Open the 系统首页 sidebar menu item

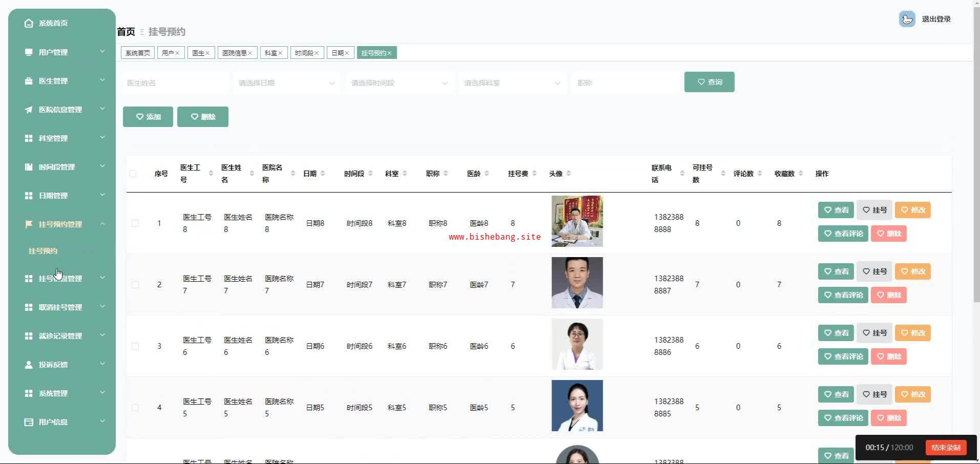pyautogui.click(x=62, y=23)
